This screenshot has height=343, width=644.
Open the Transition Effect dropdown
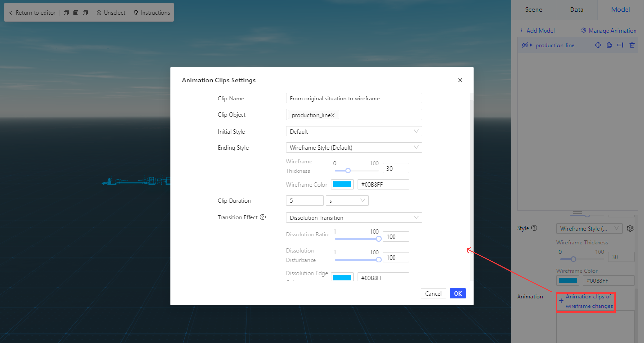pyautogui.click(x=354, y=218)
